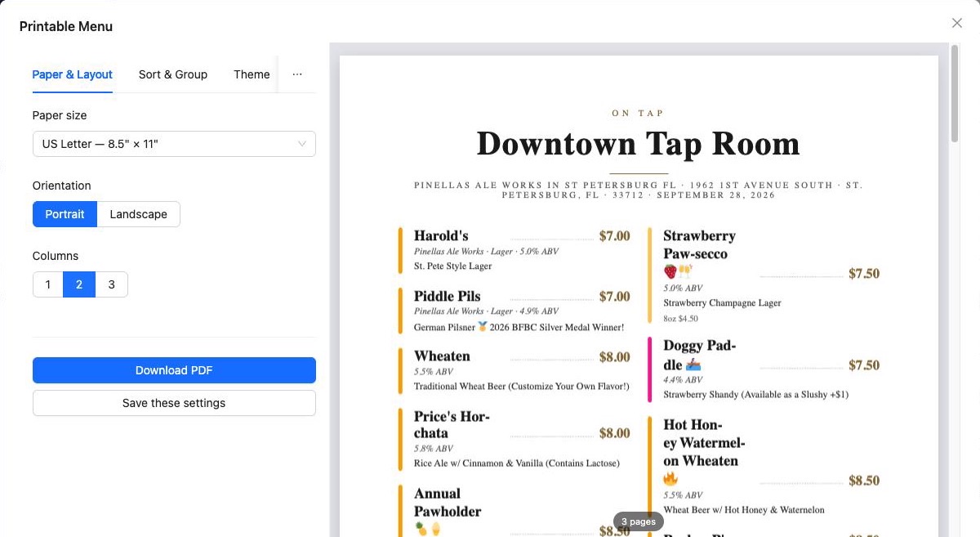Click the pineapple emoji under Annual Pawholder
The width and height of the screenshot is (980, 537).
(x=421, y=529)
